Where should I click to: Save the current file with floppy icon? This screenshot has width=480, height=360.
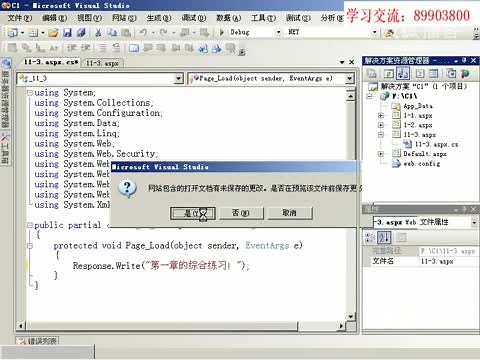68,32
